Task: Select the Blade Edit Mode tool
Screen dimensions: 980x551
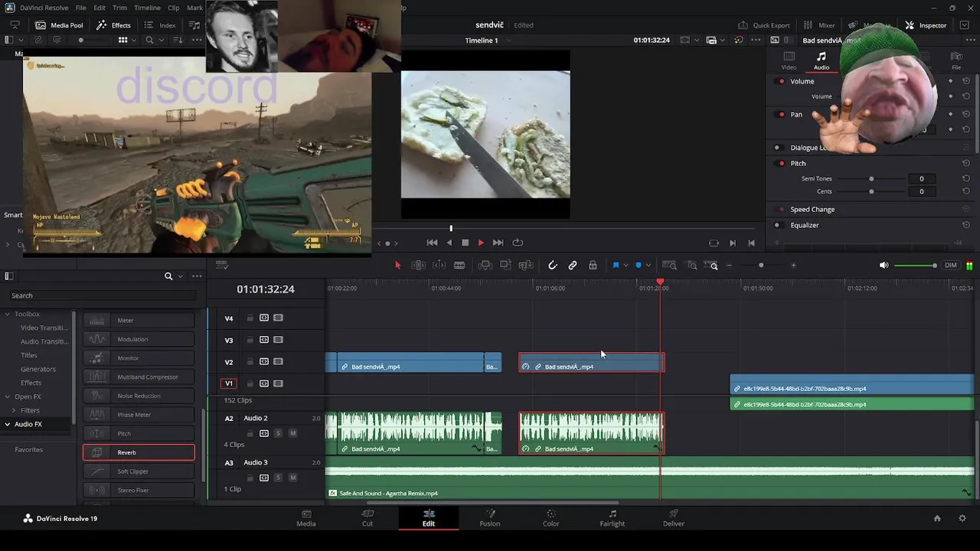Action: coord(459,266)
